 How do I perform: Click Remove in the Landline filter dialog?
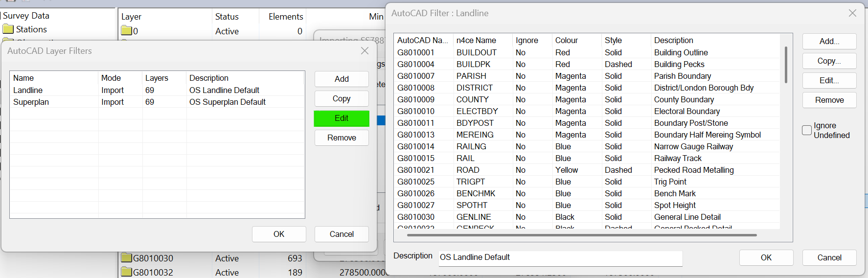[829, 100]
